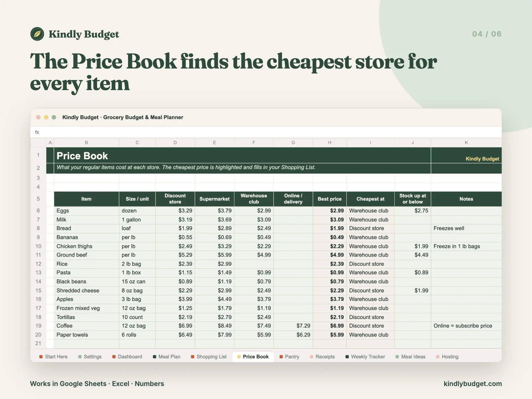Viewport: 532px width, 399px height.
Task: Select the Eggs item cell
Action: click(86, 211)
